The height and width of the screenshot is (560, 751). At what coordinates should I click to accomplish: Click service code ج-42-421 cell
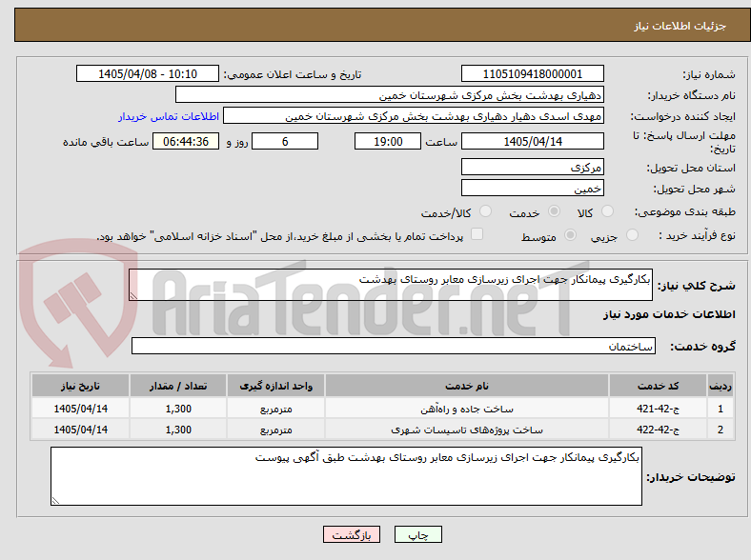click(659, 409)
